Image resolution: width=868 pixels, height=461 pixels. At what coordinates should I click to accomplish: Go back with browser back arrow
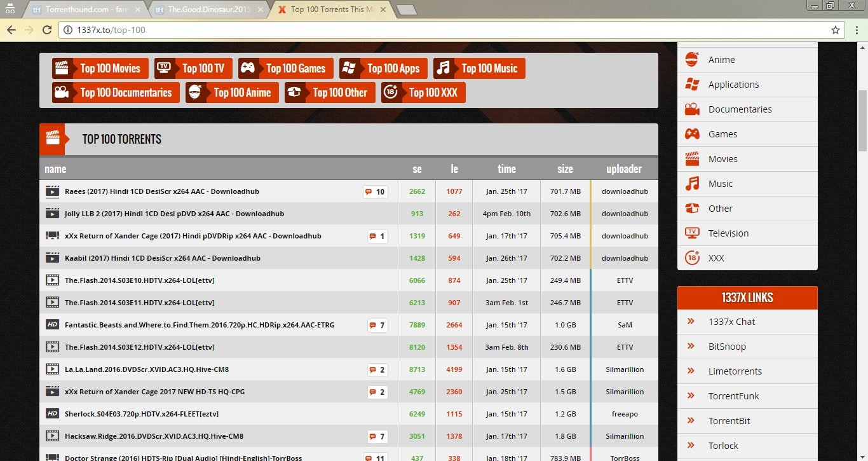tap(11, 30)
